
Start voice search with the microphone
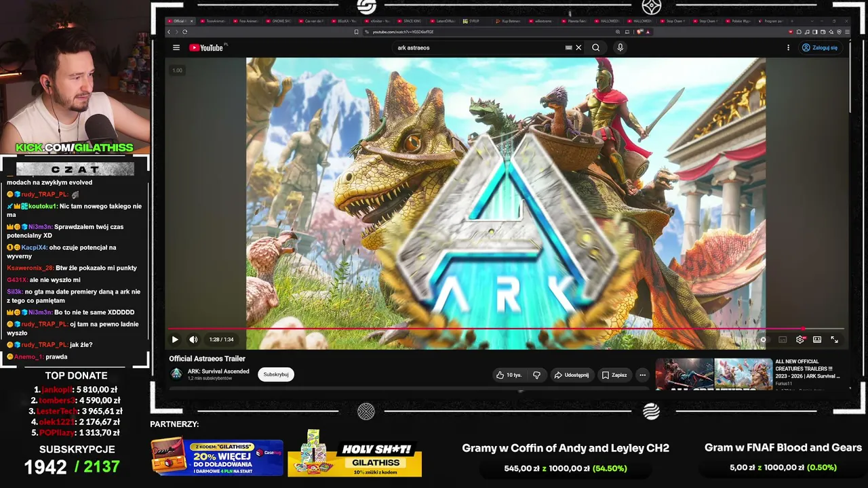[x=620, y=47]
